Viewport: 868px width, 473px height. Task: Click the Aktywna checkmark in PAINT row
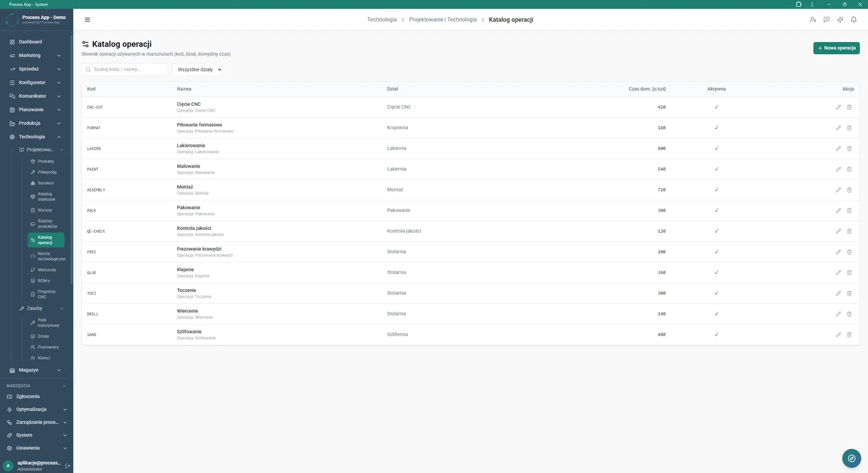pyautogui.click(x=716, y=169)
